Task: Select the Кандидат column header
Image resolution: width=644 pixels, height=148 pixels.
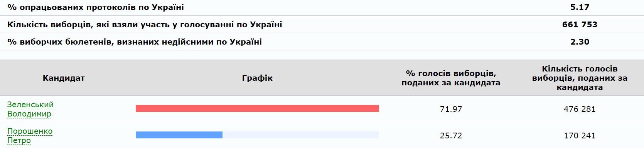Action: 64,78
